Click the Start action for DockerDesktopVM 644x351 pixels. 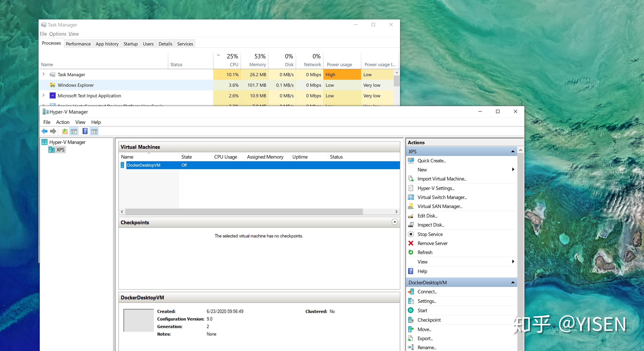tap(422, 310)
